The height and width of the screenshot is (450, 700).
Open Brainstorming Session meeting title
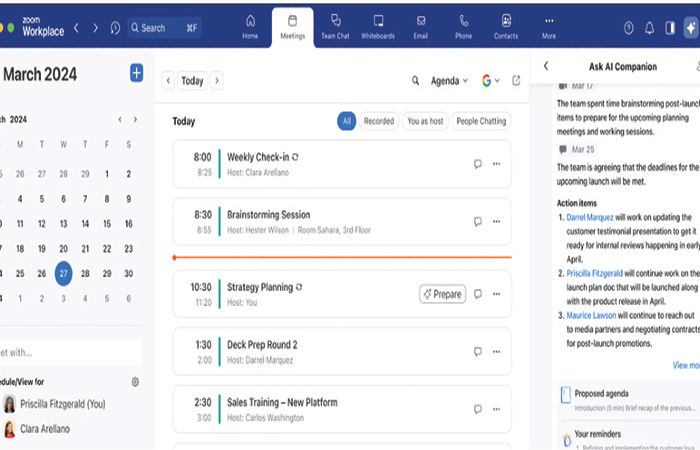268,215
